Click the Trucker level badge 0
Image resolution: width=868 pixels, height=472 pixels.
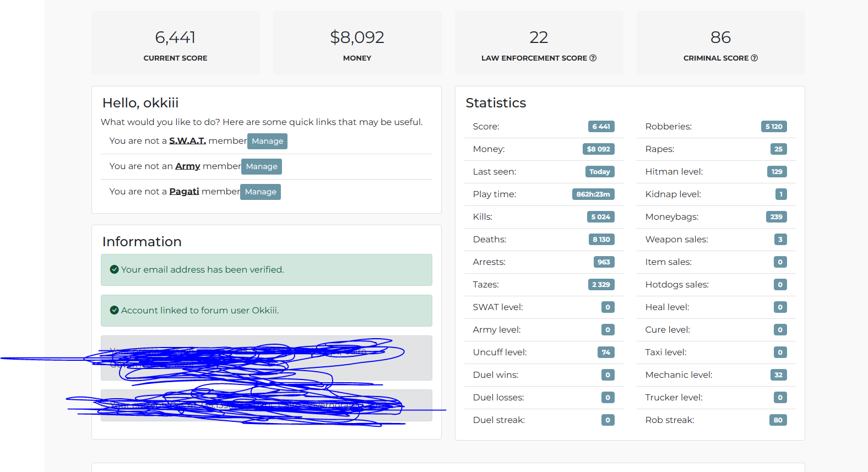click(780, 398)
